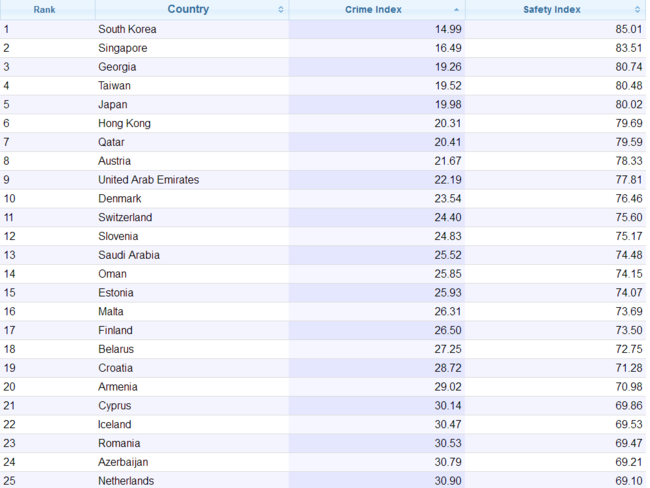Screen dimensions: 650x488
Task: Click the Country header label
Action: point(188,10)
